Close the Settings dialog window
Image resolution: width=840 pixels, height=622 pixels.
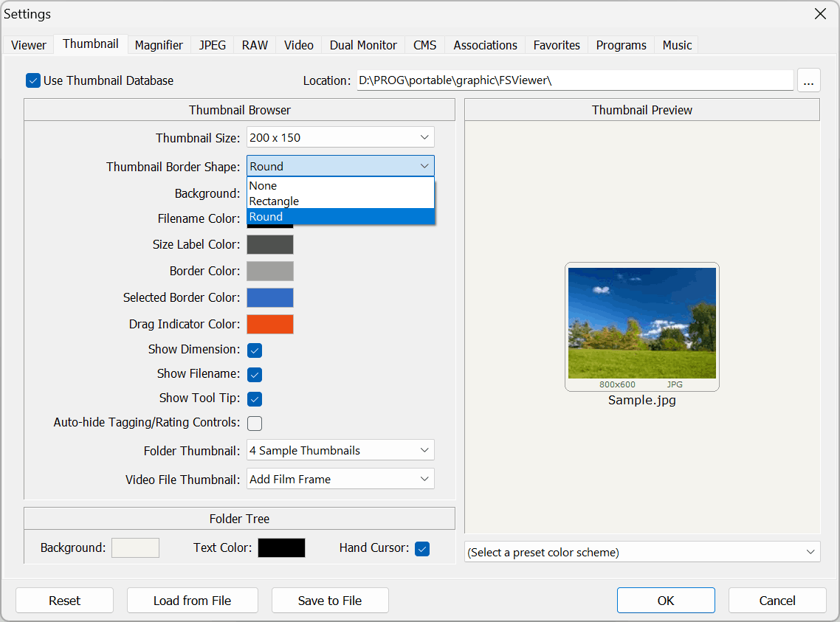(x=820, y=14)
